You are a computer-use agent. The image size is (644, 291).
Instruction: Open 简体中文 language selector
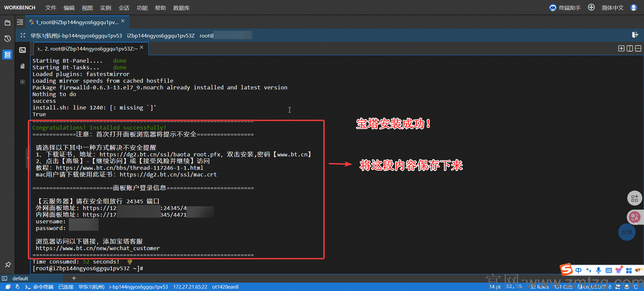612,8
